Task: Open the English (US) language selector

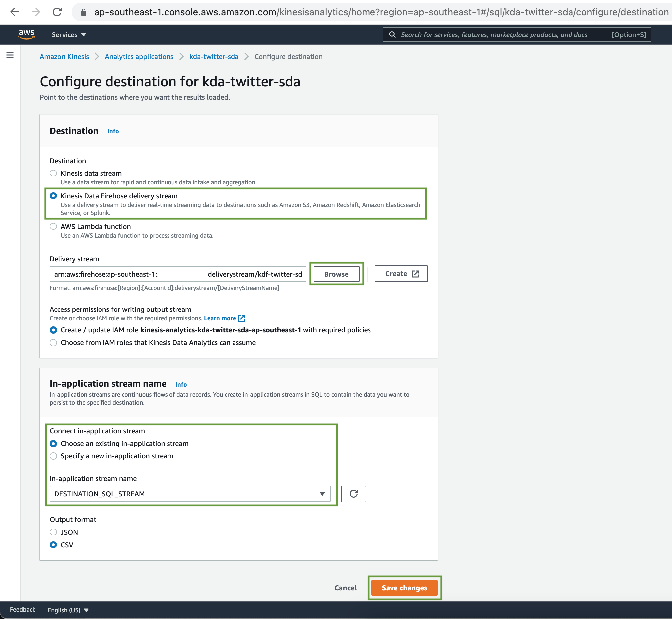Action: 68,610
